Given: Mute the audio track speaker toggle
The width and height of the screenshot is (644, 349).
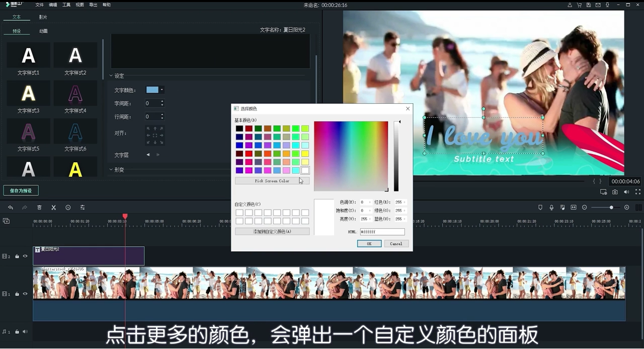Looking at the screenshot, I should point(25,331).
